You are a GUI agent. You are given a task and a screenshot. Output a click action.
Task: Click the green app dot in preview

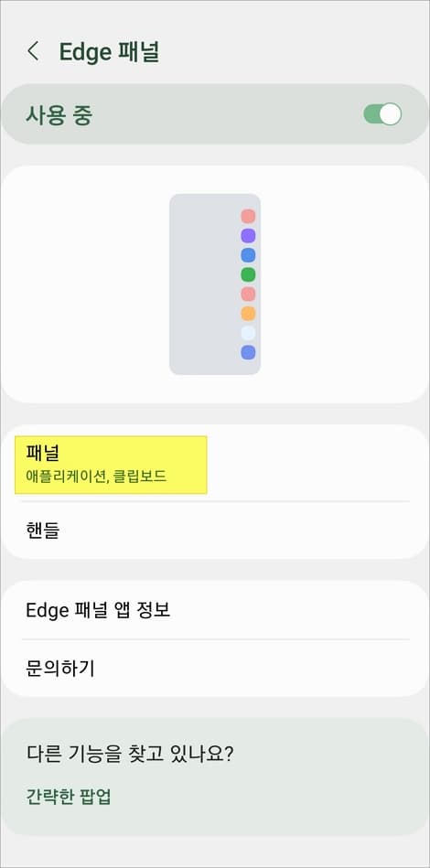pos(248,274)
